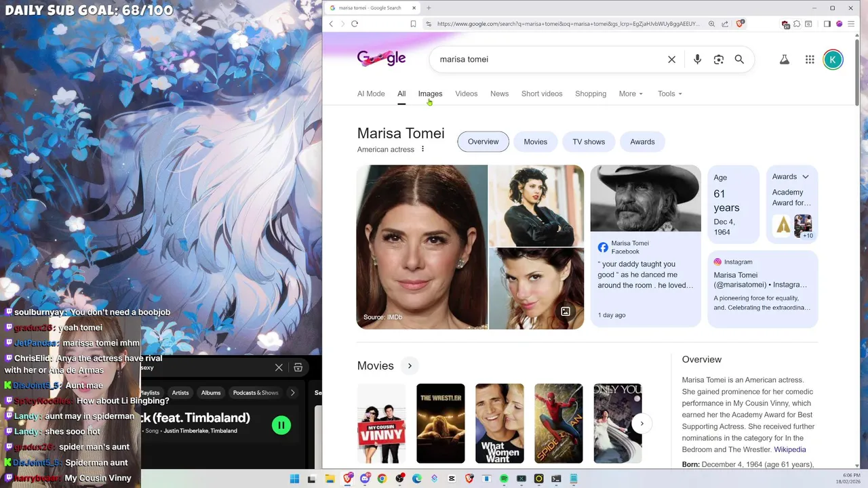The width and height of the screenshot is (868, 488).
Task: Open Discord from taskbar
Action: [366, 479]
